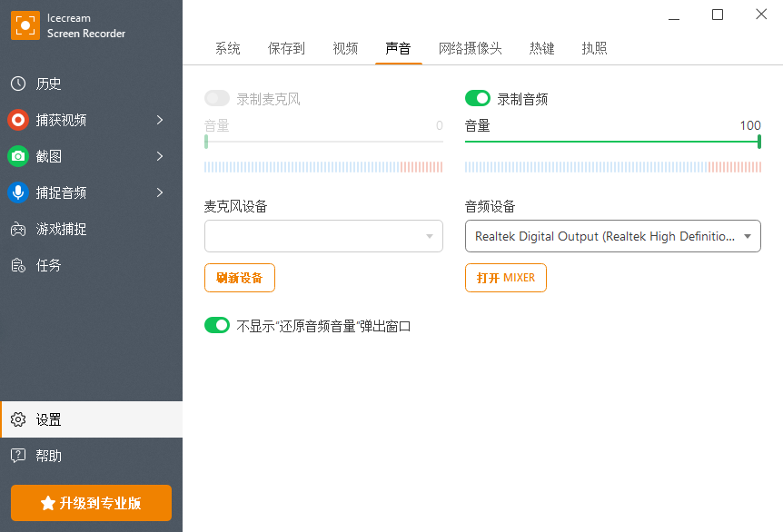Click the blue Capture Audio microphone icon
783x532 pixels.
tap(18, 192)
